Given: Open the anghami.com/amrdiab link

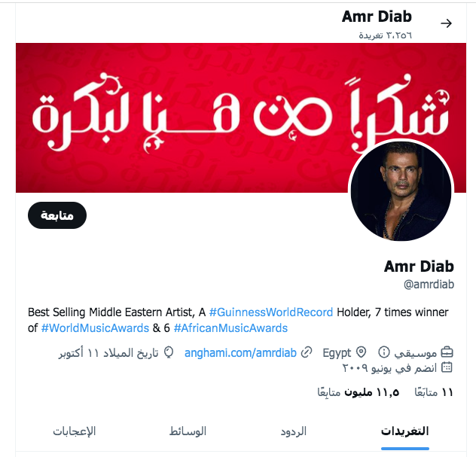Looking at the screenshot, I should coord(240,353).
